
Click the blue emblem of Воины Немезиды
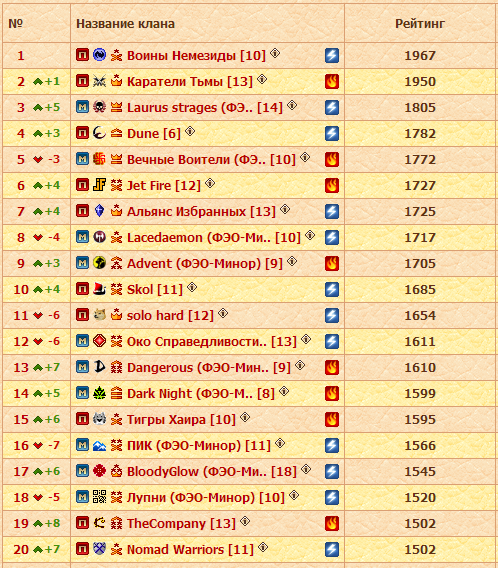tap(99, 55)
